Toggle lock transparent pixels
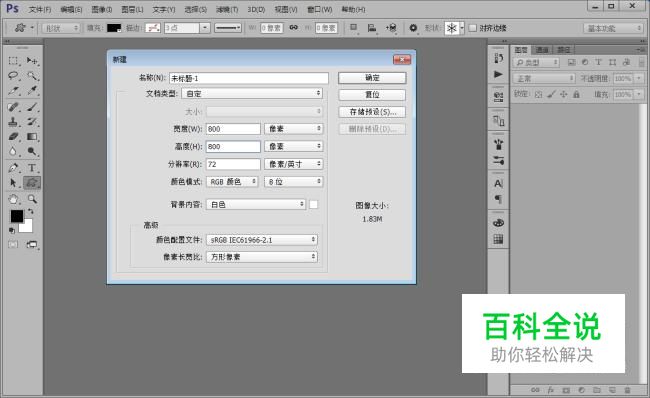 tap(538, 95)
